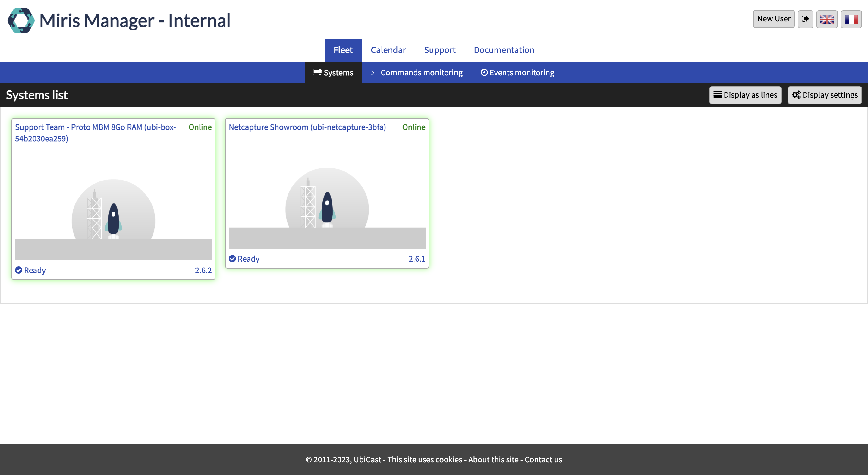Click Ready label on Support Team card
Viewport: 868px width, 475px height.
pos(35,271)
